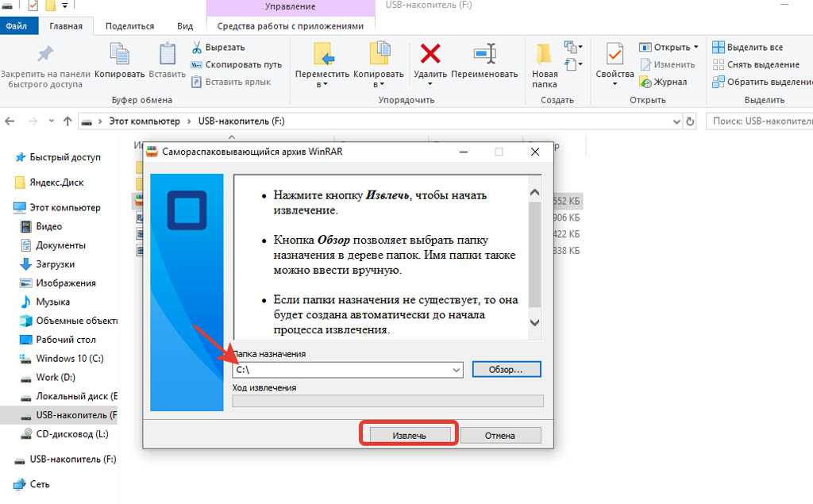Click the red Delete X icon
The image size is (813, 504).
pos(430,54)
